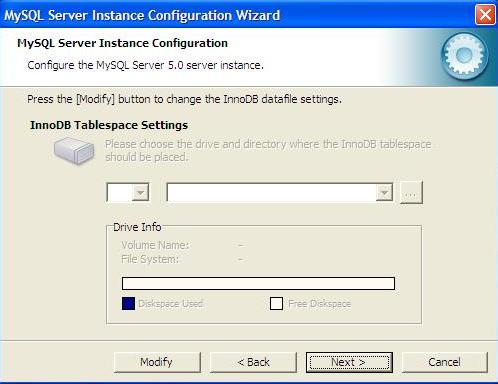Click the Modify button
The width and height of the screenshot is (498, 384).
point(157,362)
